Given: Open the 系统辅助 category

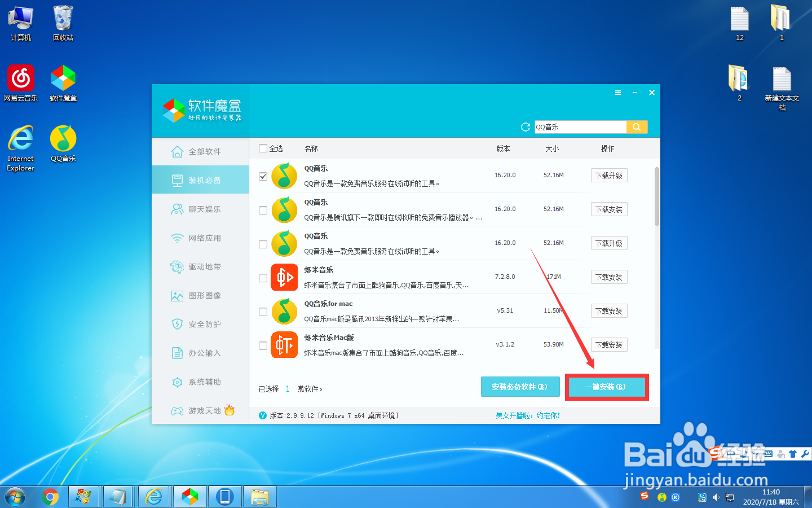Looking at the screenshot, I should 200,382.
